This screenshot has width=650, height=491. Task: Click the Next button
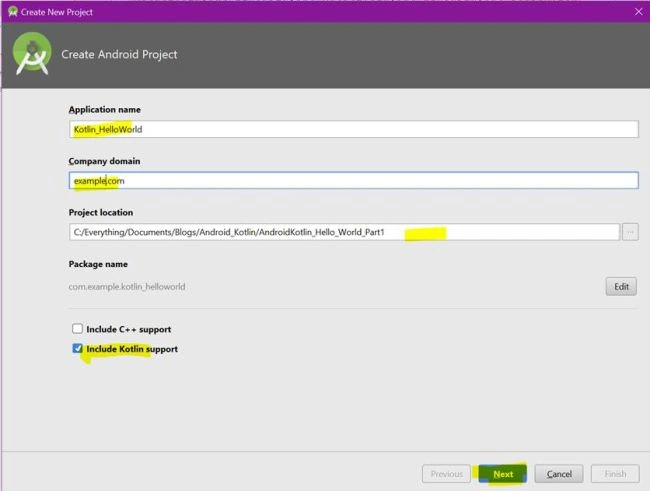(503, 474)
